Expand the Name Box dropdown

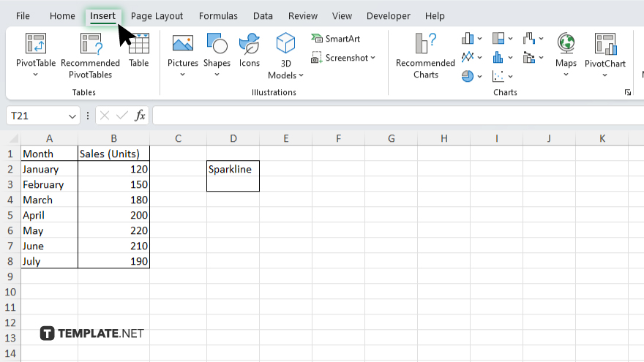point(72,116)
